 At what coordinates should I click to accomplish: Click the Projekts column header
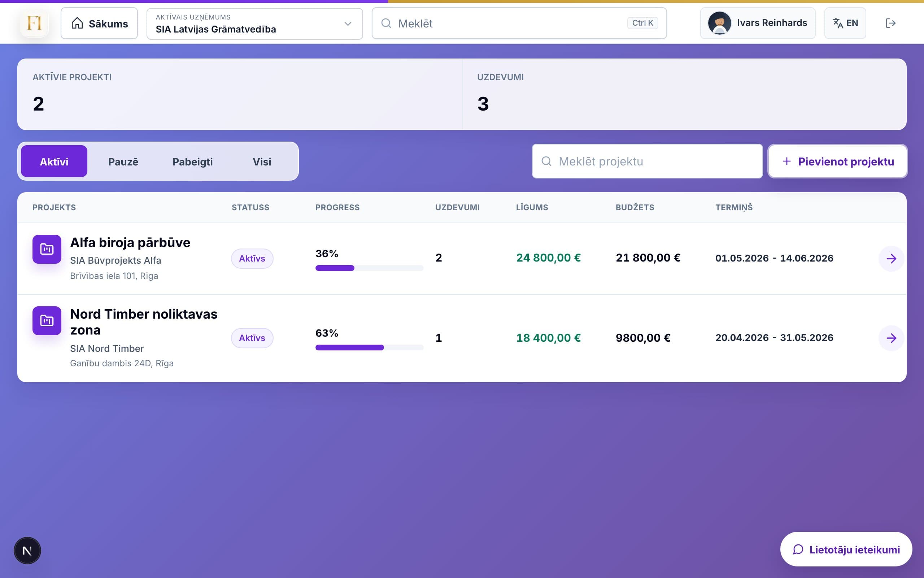[x=54, y=208]
